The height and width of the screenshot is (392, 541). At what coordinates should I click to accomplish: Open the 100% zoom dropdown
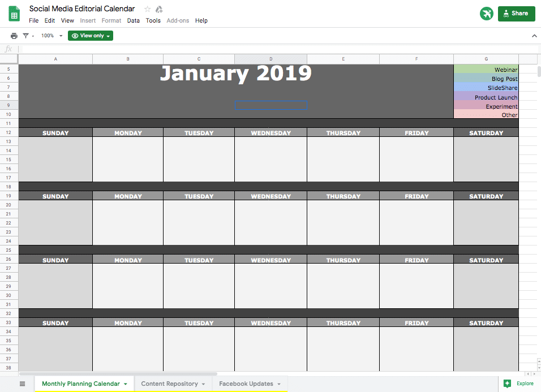pos(51,36)
